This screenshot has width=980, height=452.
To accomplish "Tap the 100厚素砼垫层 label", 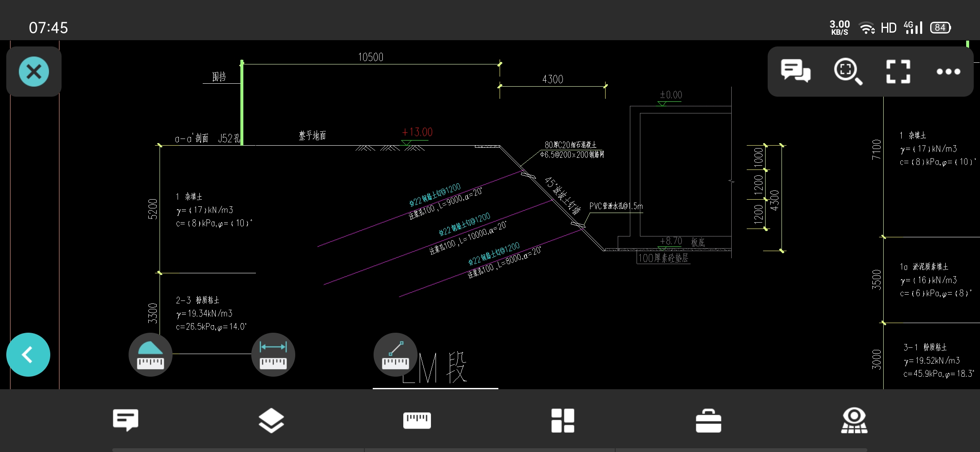I will pyautogui.click(x=663, y=258).
